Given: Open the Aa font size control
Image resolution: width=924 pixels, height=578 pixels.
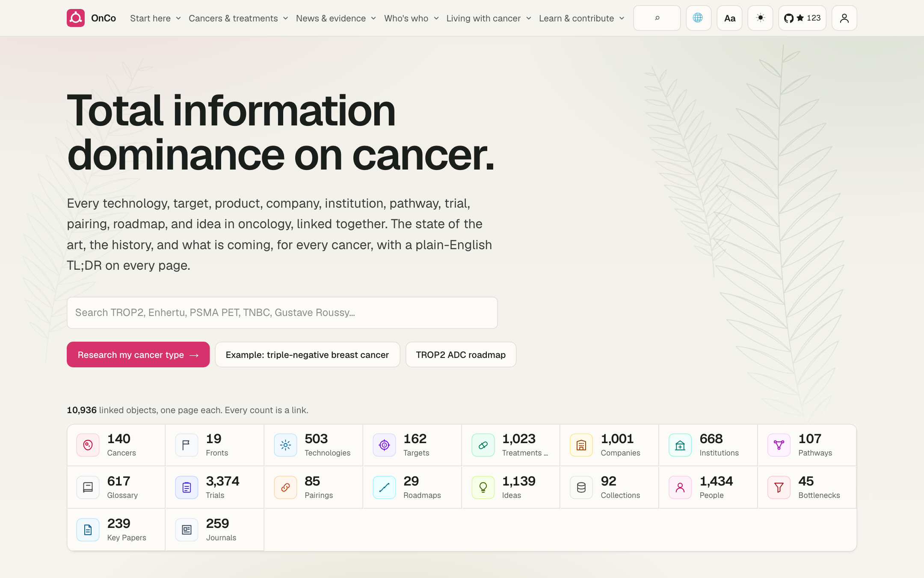Looking at the screenshot, I should click(x=729, y=18).
